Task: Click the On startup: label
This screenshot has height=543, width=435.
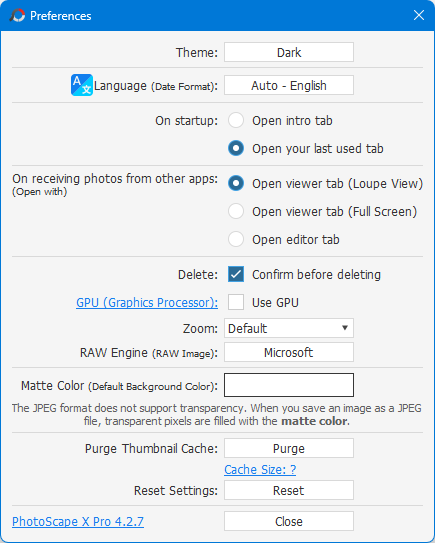Action: click(186, 121)
